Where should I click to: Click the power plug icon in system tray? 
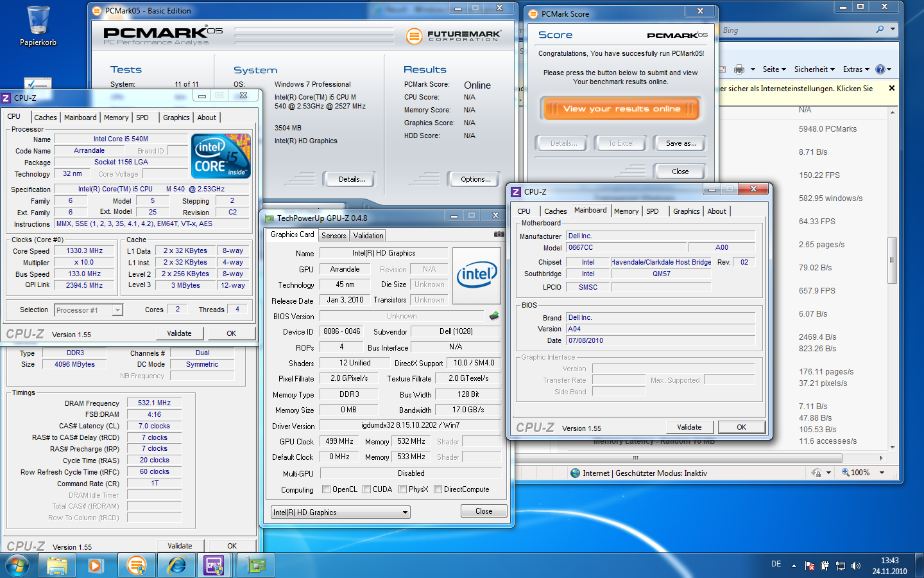pyautogui.click(x=824, y=566)
